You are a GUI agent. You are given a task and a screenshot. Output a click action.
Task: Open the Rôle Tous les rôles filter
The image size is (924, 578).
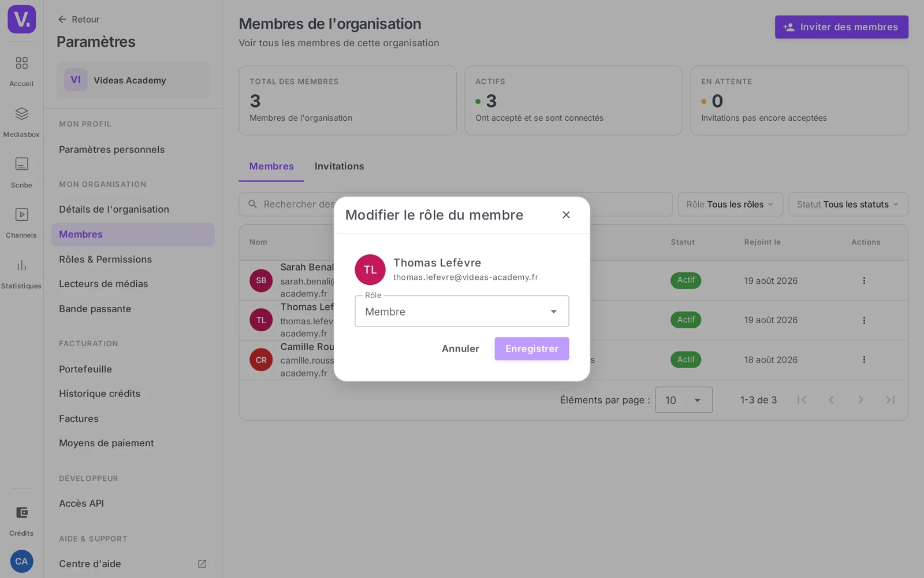pyautogui.click(x=731, y=205)
